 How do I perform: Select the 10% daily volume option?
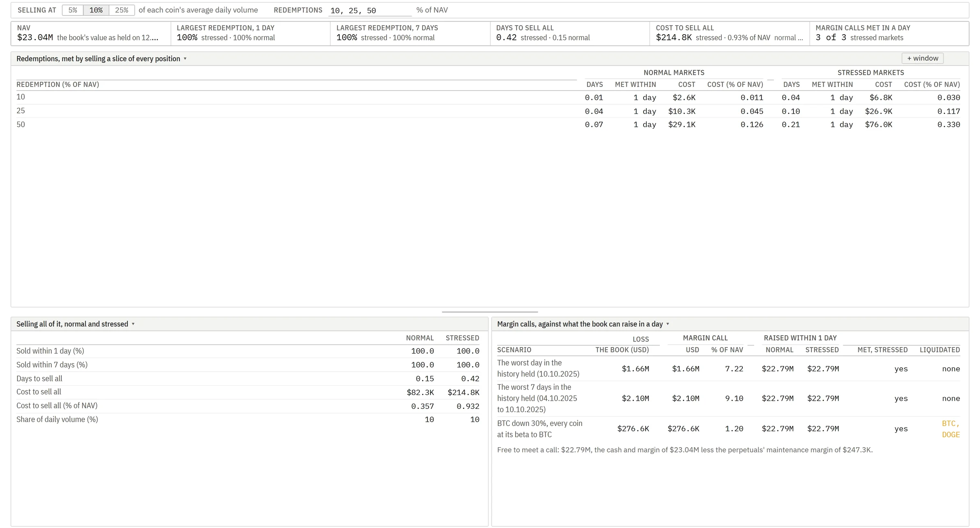pyautogui.click(x=96, y=10)
